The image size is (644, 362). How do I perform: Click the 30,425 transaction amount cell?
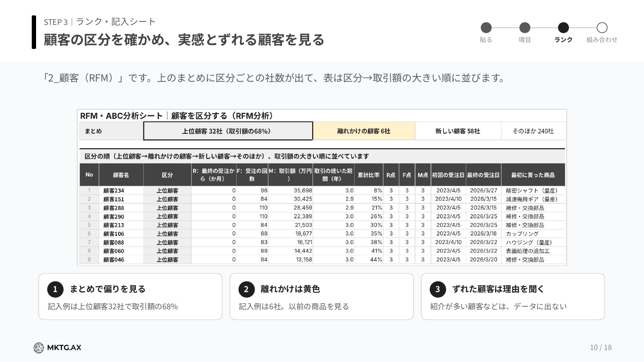point(291,199)
